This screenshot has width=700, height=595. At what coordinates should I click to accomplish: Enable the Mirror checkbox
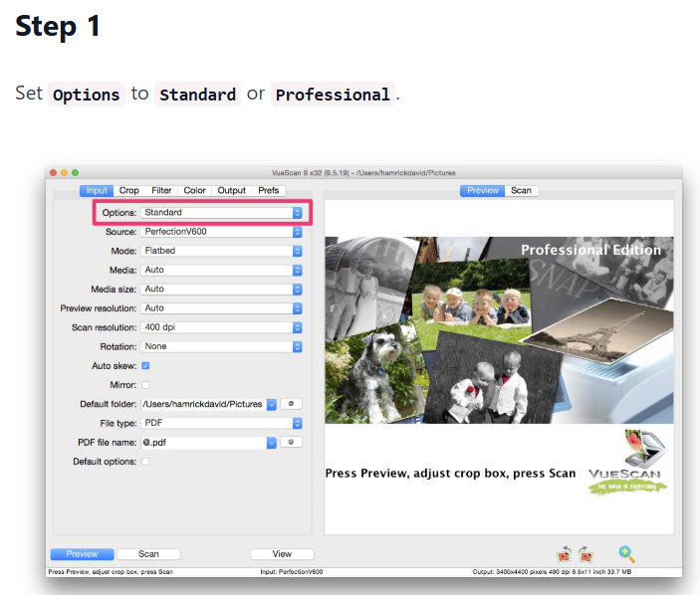coord(145,385)
